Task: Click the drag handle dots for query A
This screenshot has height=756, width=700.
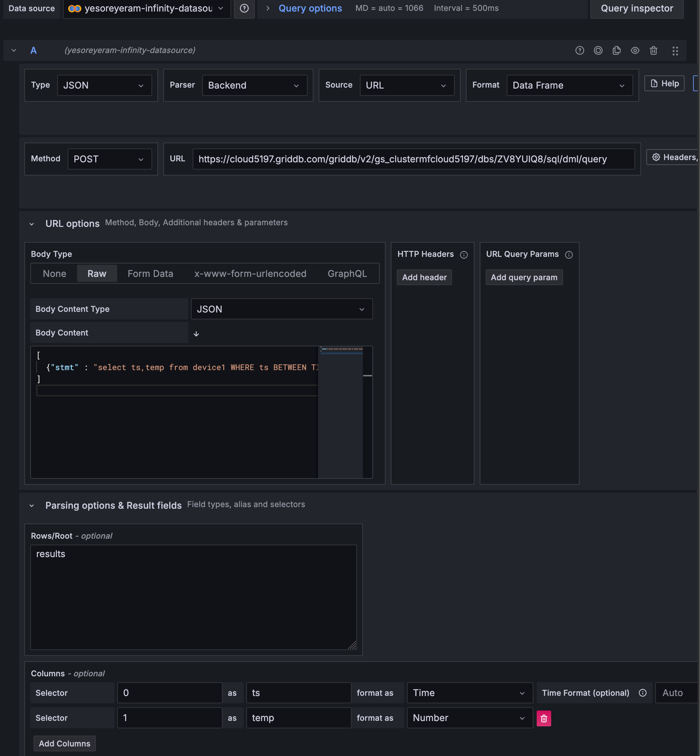Action: 675,51
